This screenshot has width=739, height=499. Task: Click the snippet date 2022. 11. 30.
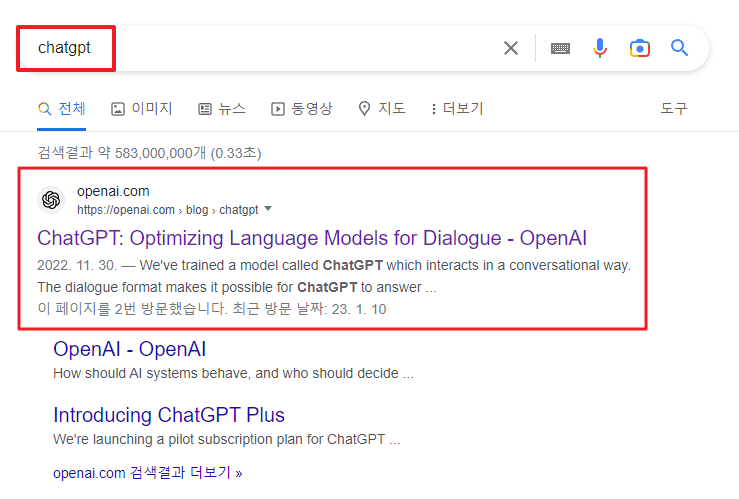[77, 265]
